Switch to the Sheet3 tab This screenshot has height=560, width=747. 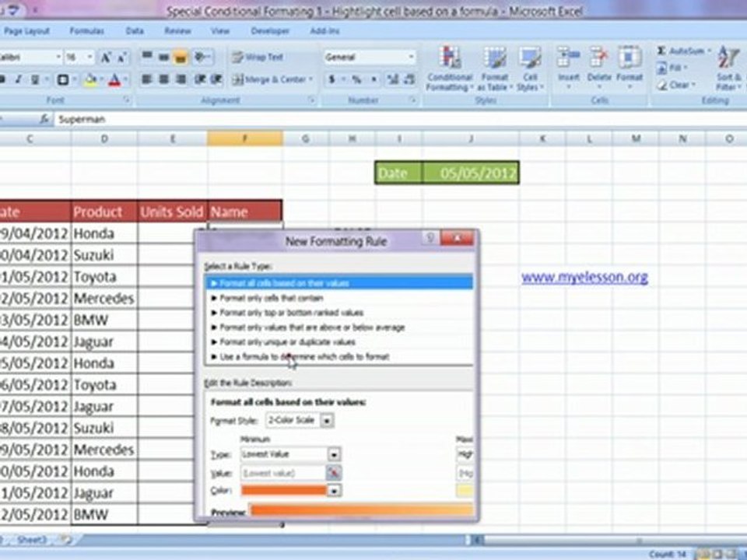[32, 540]
